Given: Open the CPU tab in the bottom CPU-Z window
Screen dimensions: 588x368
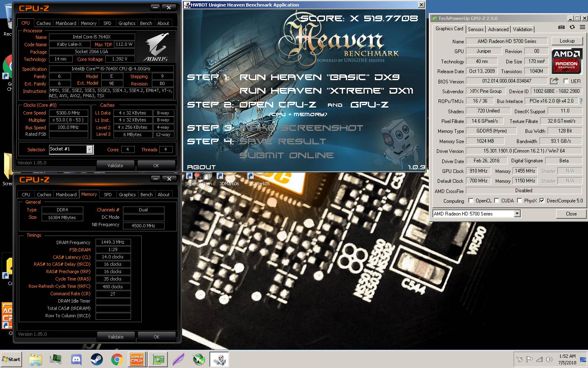Looking at the screenshot, I should point(26,195).
